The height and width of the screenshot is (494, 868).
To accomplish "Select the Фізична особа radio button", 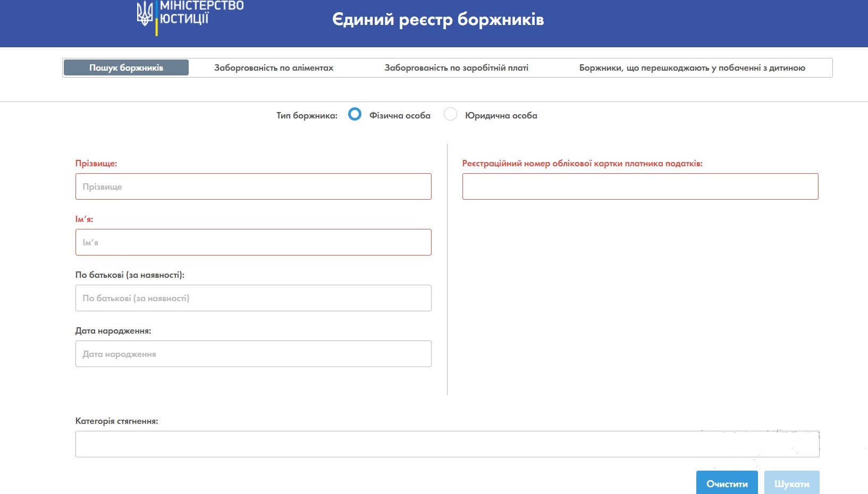I will (355, 114).
